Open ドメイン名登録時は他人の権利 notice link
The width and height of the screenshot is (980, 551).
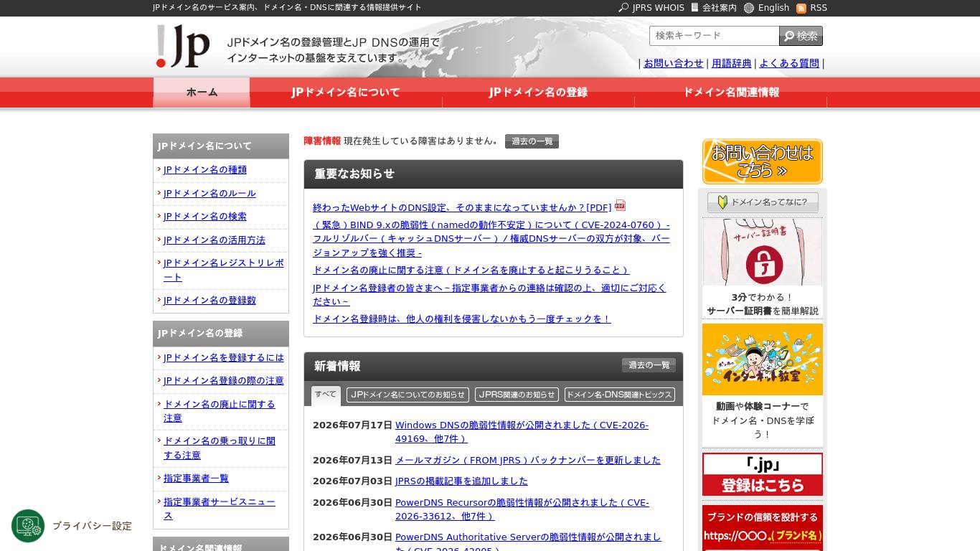(462, 319)
